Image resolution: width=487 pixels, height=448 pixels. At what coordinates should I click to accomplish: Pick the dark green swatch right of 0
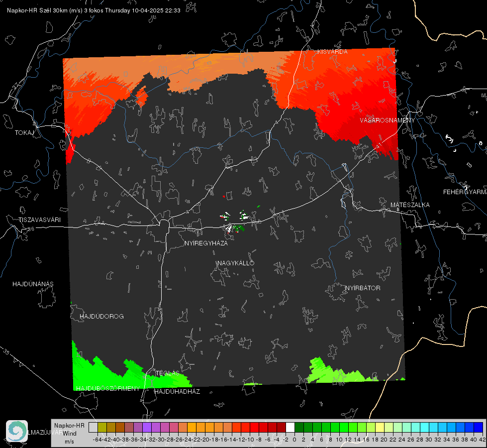pos(299,427)
